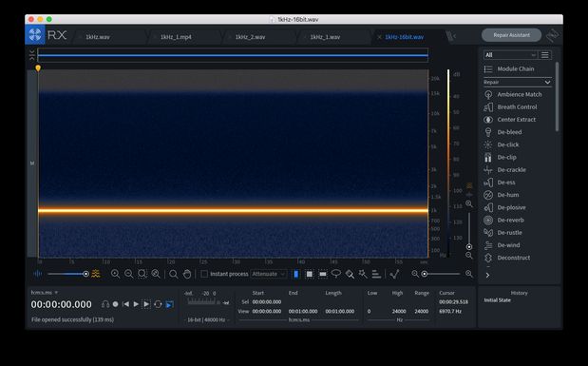Rewind to the start of file
This screenshot has width=588, height=366.
125,304
